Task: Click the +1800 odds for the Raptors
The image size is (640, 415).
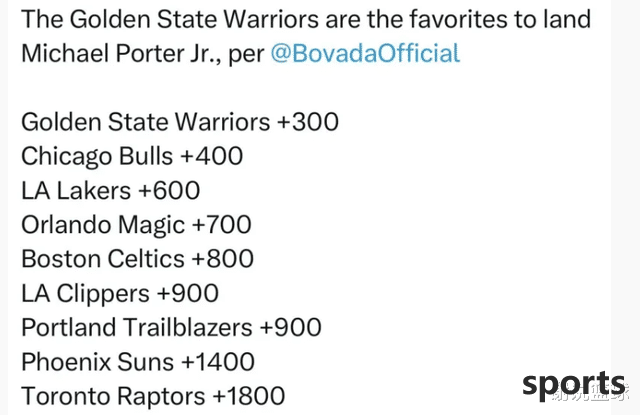Action: pyautogui.click(x=249, y=396)
